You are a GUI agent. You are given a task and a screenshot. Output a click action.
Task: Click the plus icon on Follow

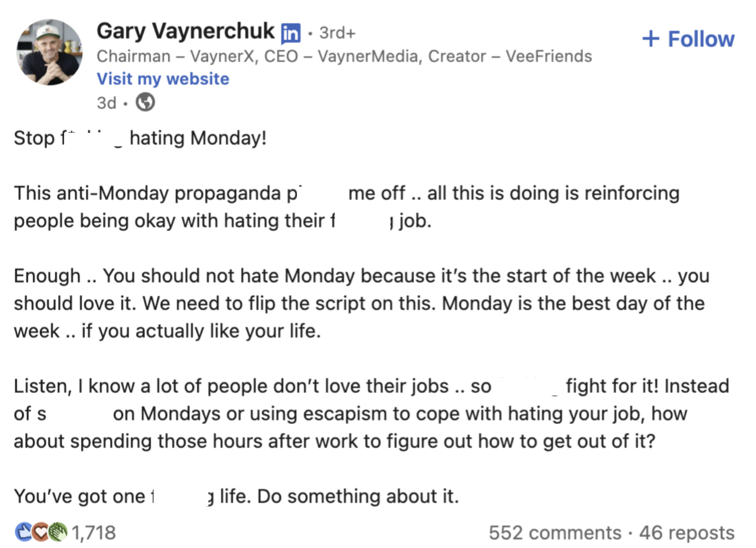click(651, 39)
